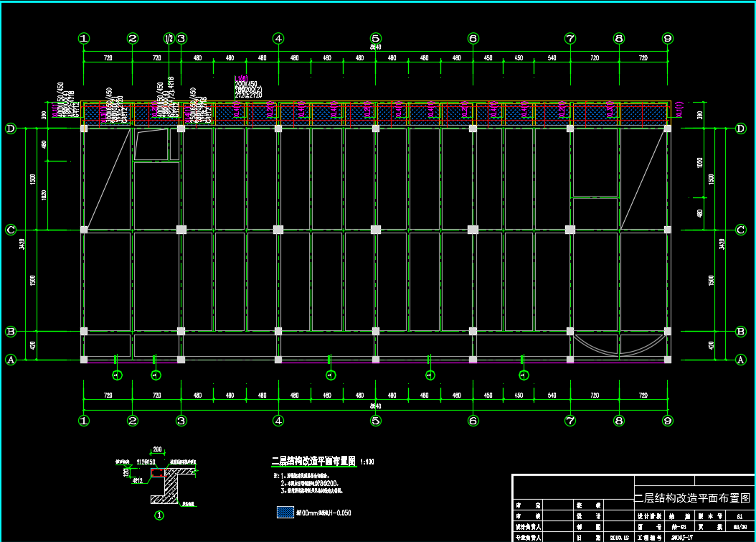The height and width of the screenshot is (542, 756).
Task: Select the hatched beam section detail drawing
Action: 172,481
